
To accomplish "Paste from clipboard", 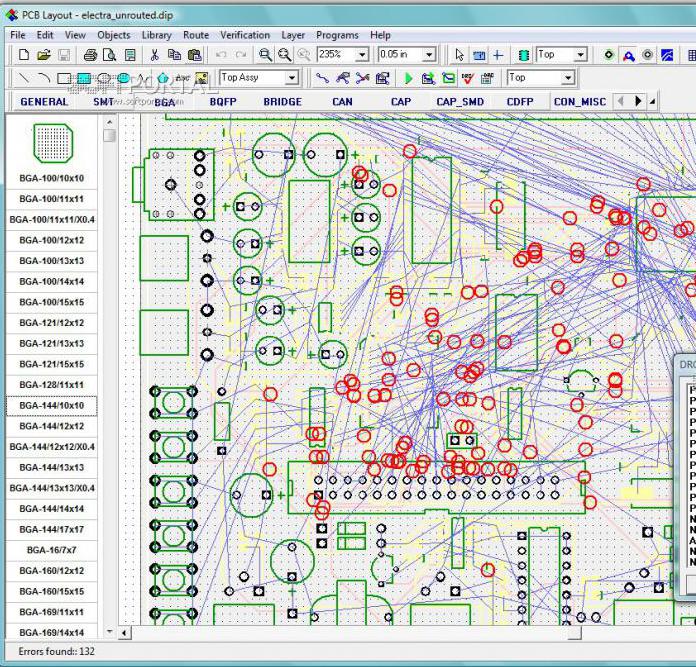I will pos(194,55).
